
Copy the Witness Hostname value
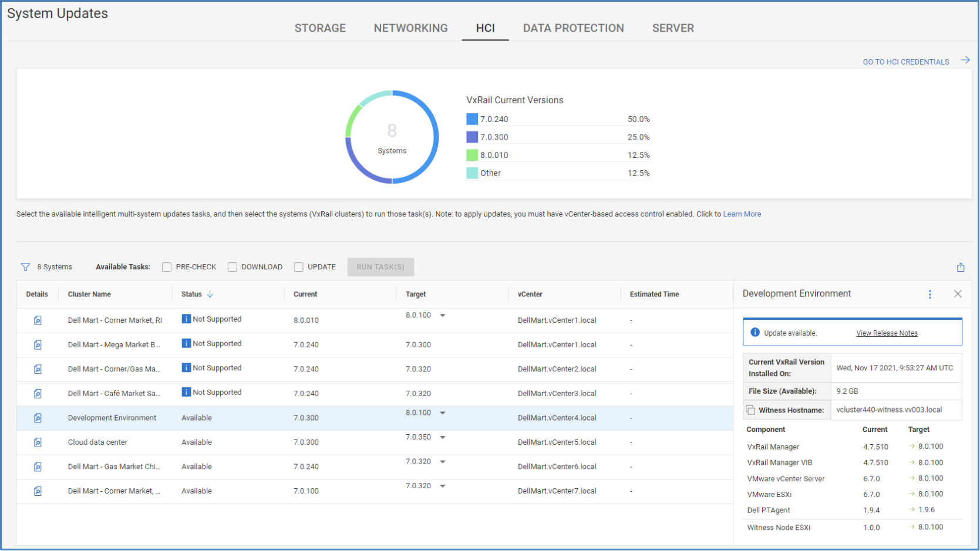(x=750, y=410)
